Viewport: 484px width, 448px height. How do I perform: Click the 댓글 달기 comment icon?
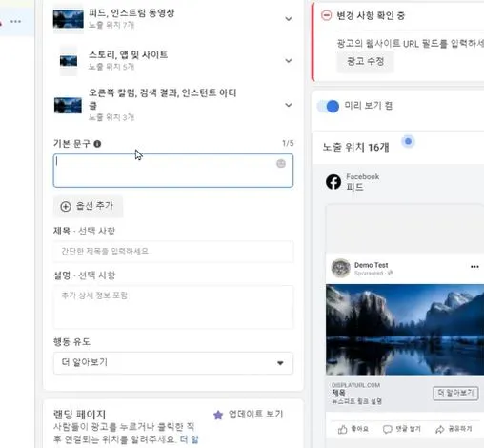tap(388, 430)
